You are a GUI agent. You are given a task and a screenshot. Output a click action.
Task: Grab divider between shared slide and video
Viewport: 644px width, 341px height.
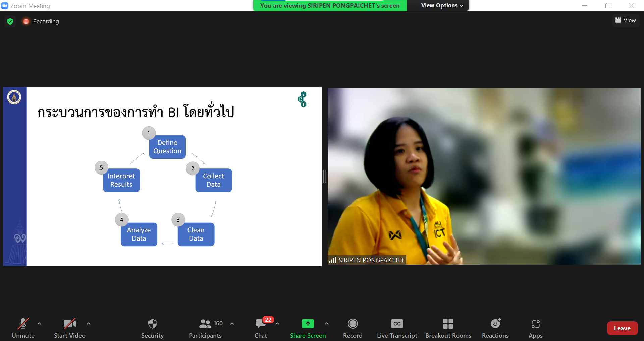click(x=324, y=176)
